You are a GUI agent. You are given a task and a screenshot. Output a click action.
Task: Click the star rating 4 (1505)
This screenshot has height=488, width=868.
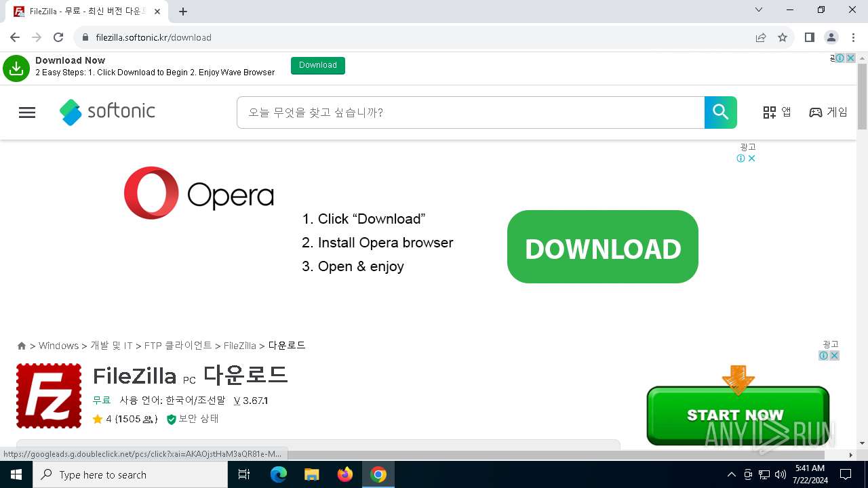[x=125, y=419]
